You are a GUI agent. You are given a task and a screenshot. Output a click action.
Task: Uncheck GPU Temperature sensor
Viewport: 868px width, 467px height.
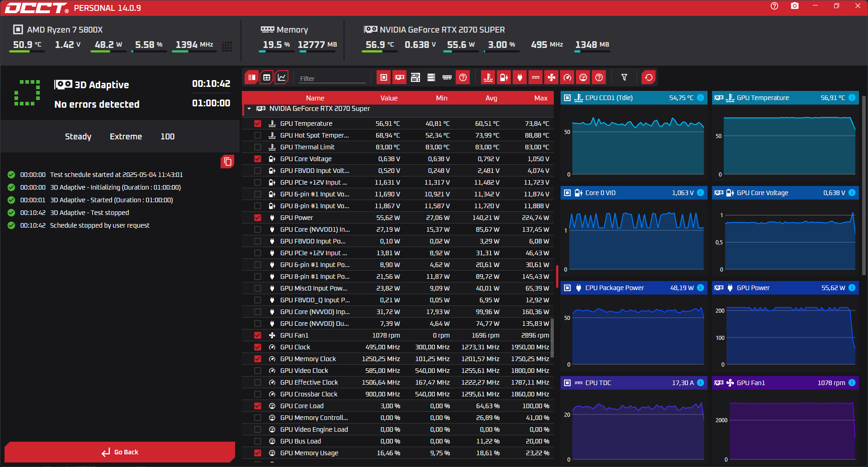(x=258, y=124)
